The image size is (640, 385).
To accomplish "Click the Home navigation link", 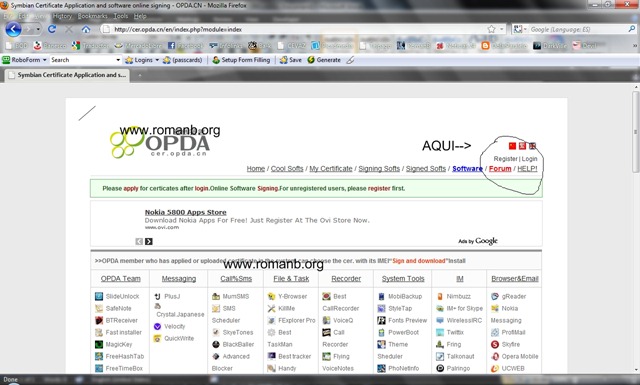I will coord(256,169).
